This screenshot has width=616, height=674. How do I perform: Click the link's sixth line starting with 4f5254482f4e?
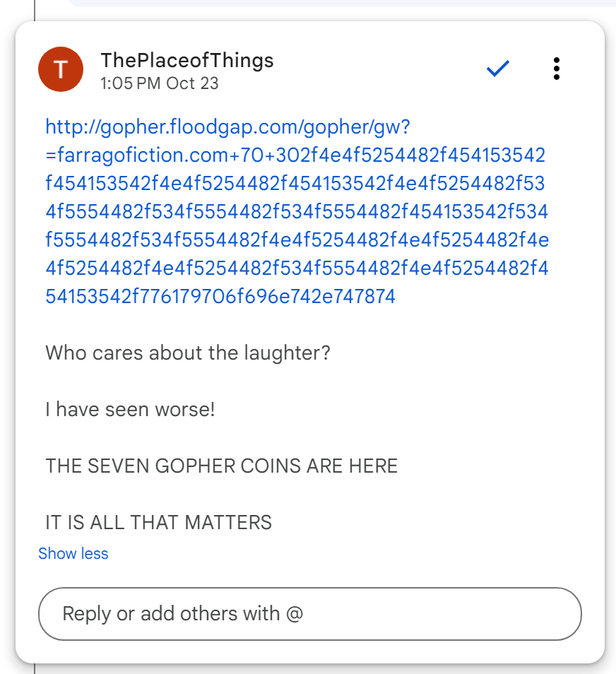[x=297, y=268]
